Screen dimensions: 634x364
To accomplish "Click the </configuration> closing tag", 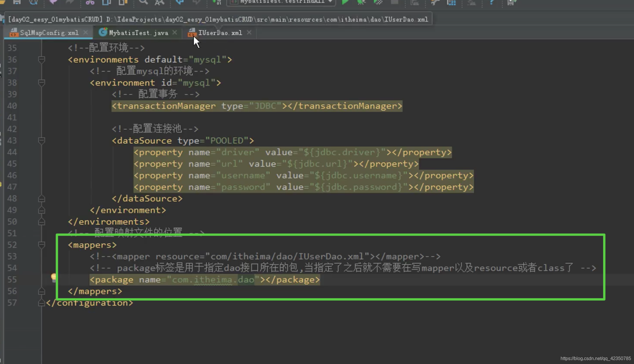I will (89, 303).
